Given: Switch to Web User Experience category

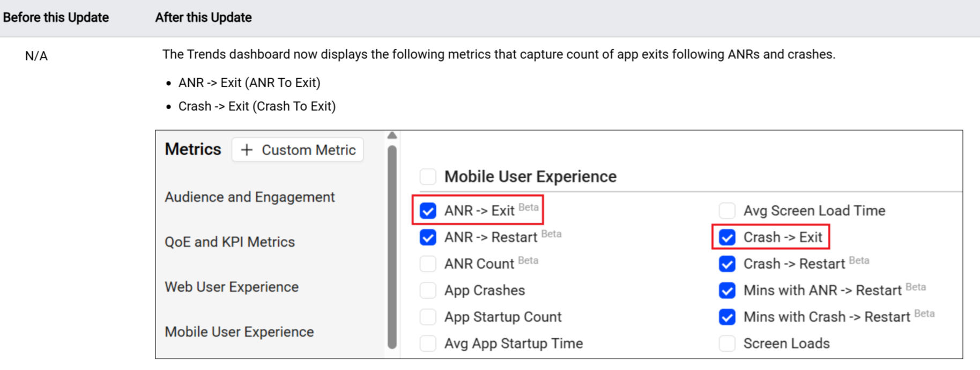Looking at the screenshot, I should click(x=231, y=287).
